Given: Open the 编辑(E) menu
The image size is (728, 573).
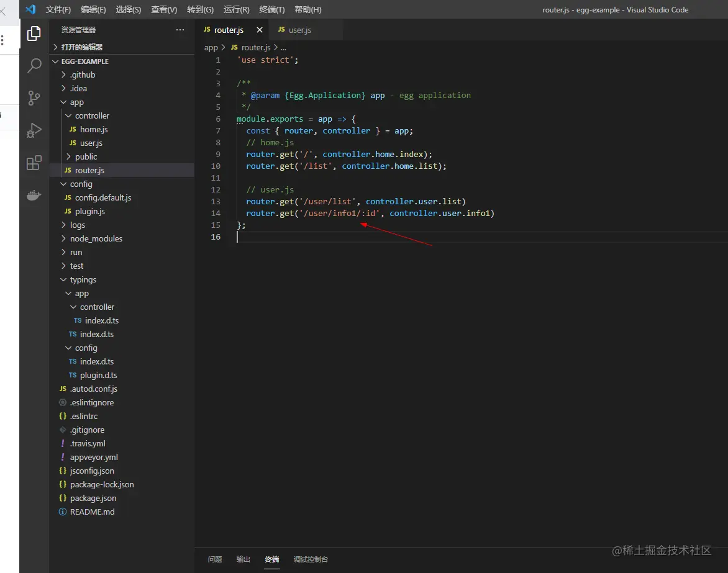Looking at the screenshot, I should (x=93, y=10).
